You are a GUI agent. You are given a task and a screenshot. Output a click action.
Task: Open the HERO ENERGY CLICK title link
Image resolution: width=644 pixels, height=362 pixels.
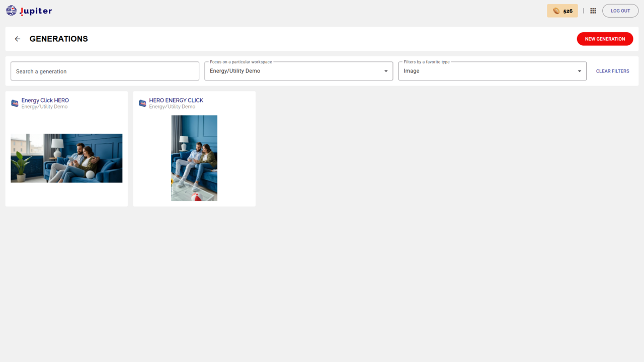coord(176,100)
